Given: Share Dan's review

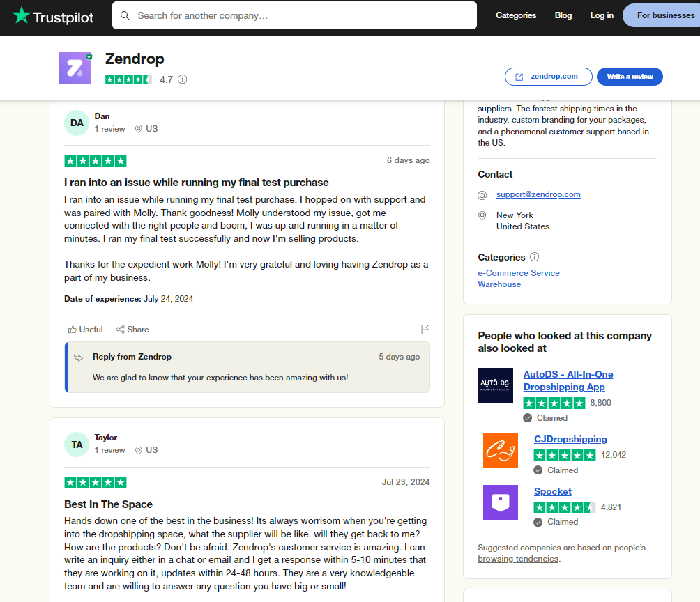Looking at the screenshot, I should tap(132, 330).
